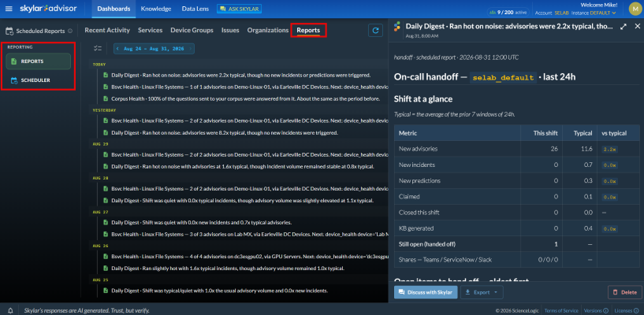Open Aug 27 Bsvc Health Lab MX report

[250, 234]
